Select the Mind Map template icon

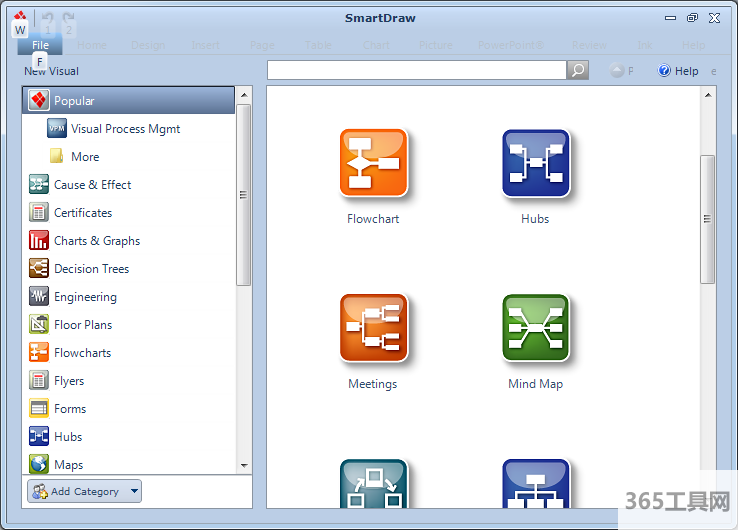(535, 327)
